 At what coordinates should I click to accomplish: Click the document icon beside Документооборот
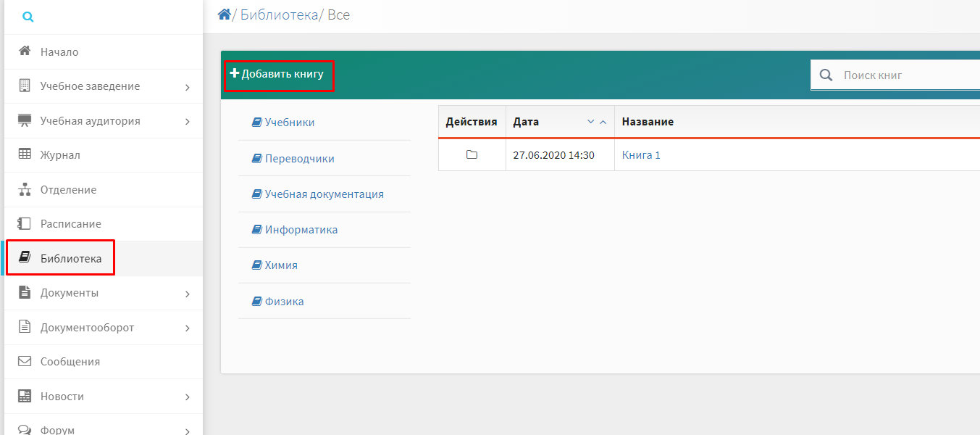(x=25, y=327)
